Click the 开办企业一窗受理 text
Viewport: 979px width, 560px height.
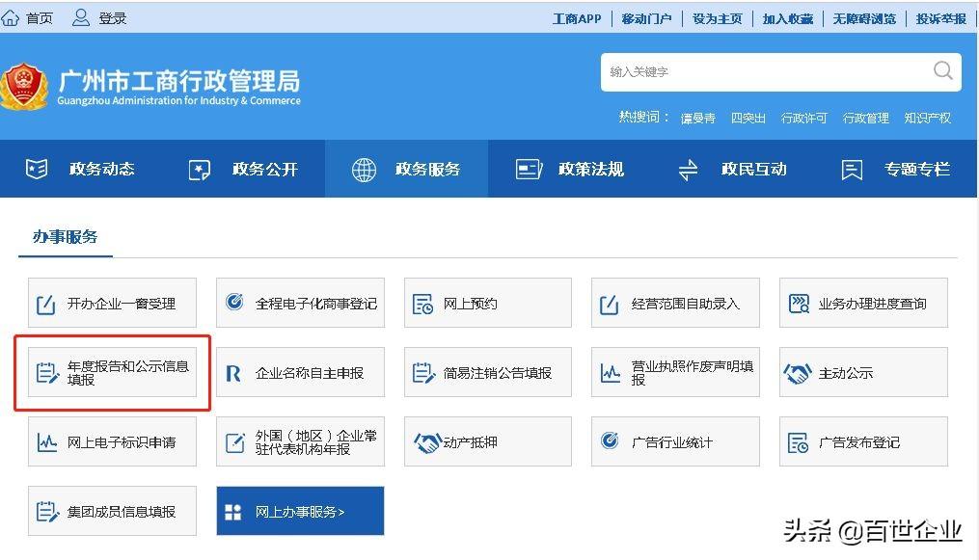tap(122, 304)
